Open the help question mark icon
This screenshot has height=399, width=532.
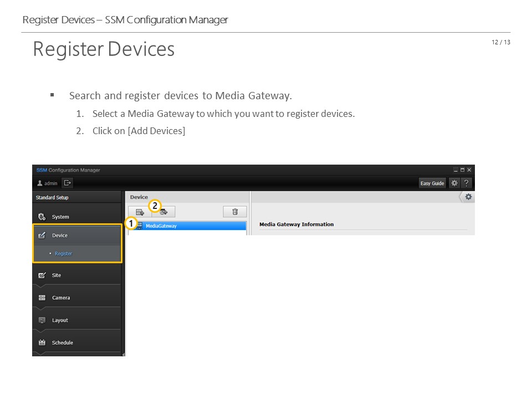pyautogui.click(x=467, y=183)
